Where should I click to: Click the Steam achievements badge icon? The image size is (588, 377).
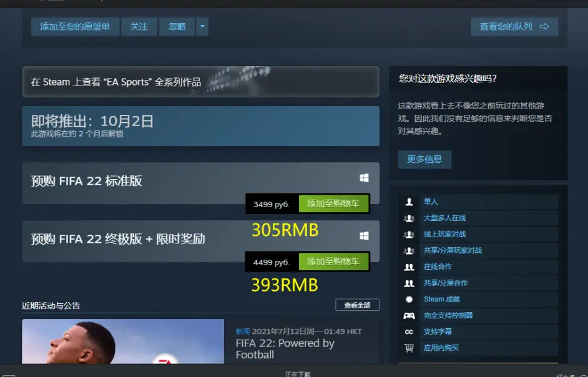click(x=409, y=300)
